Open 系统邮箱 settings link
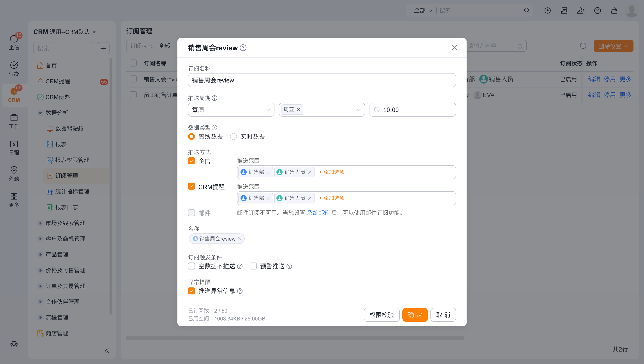 pos(318,212)
